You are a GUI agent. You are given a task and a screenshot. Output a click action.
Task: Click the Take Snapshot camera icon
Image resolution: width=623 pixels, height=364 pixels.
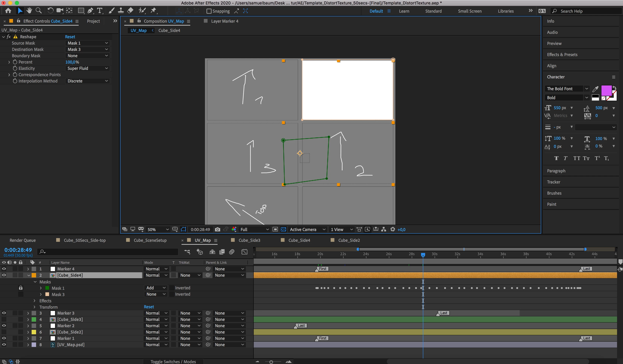[x=217, y=229]
